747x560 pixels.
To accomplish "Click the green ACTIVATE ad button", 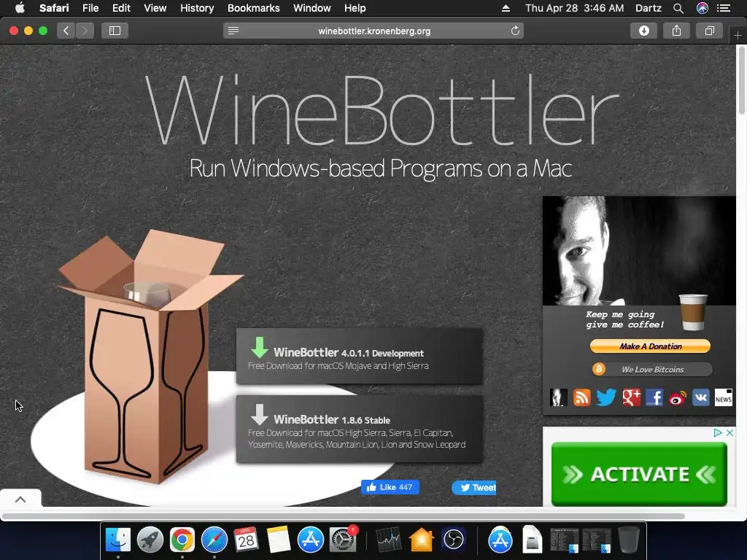I will (x=639, y=474).
